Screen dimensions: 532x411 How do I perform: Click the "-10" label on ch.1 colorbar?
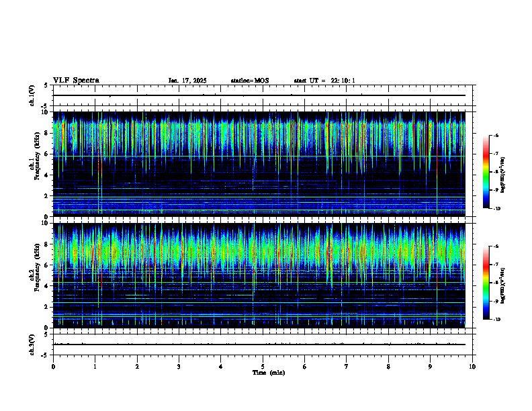[496, 209]
